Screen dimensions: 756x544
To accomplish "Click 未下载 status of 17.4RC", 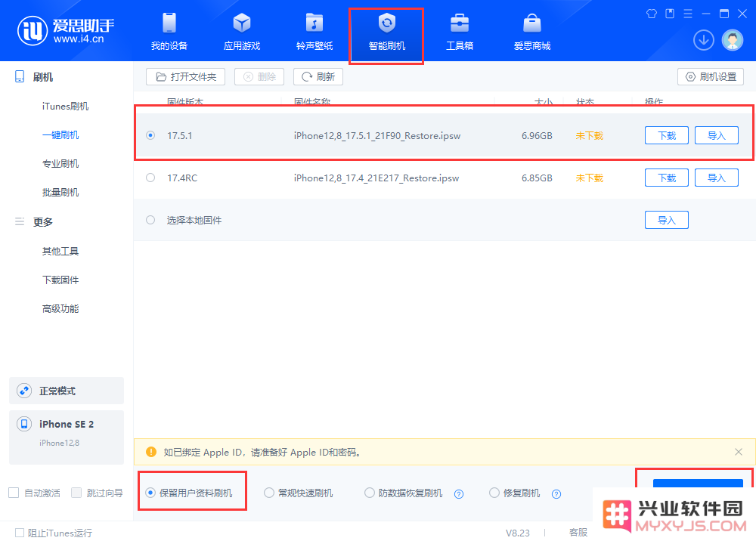I will [589, 178].
